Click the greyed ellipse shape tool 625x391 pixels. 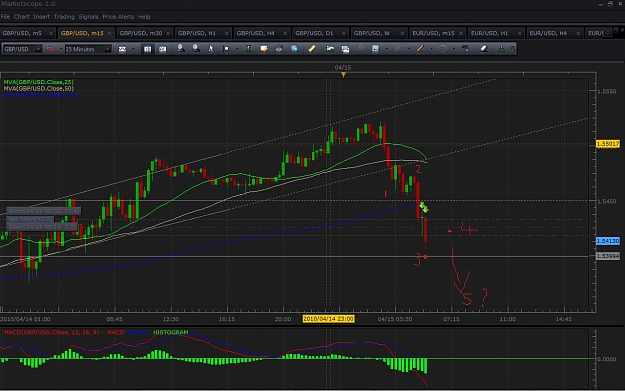pos(442,49)
